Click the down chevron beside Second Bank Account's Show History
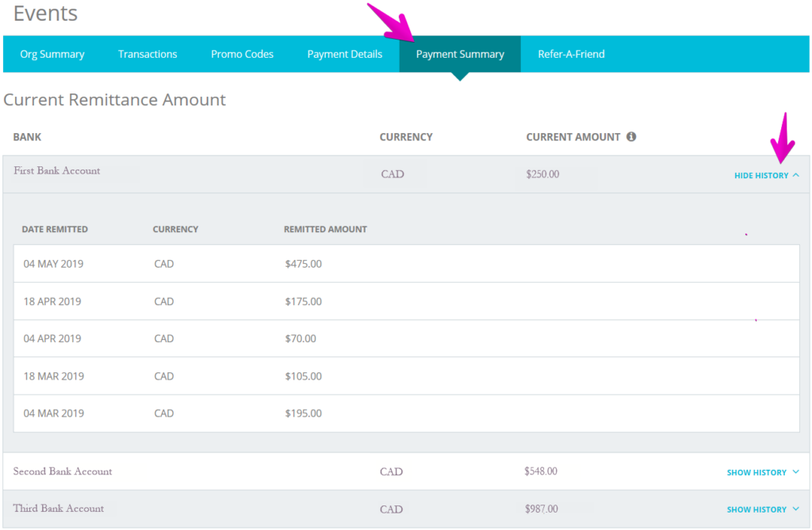 pyautogui.click(x=795, y=471)
